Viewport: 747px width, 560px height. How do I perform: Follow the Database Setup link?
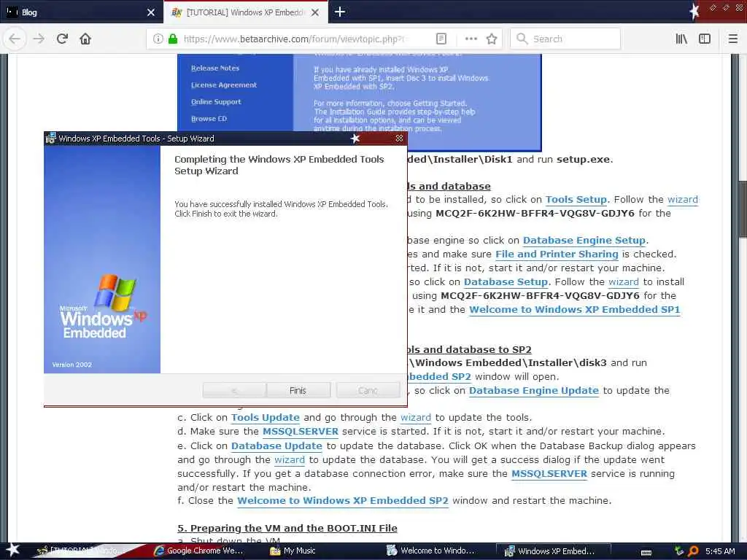pos(506,282)
